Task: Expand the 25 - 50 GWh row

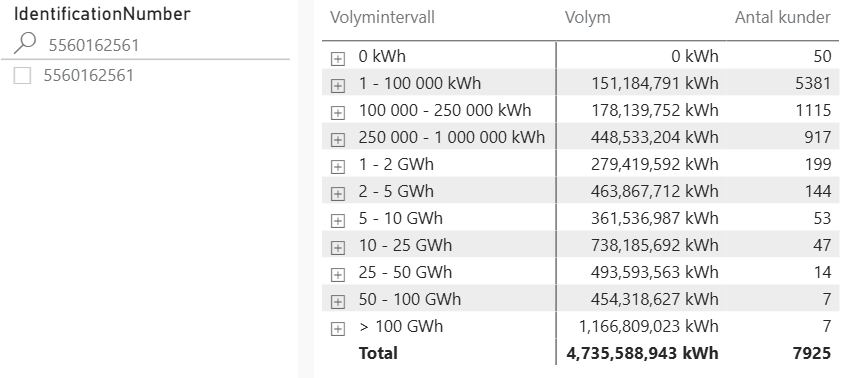Action: point(337,274)
